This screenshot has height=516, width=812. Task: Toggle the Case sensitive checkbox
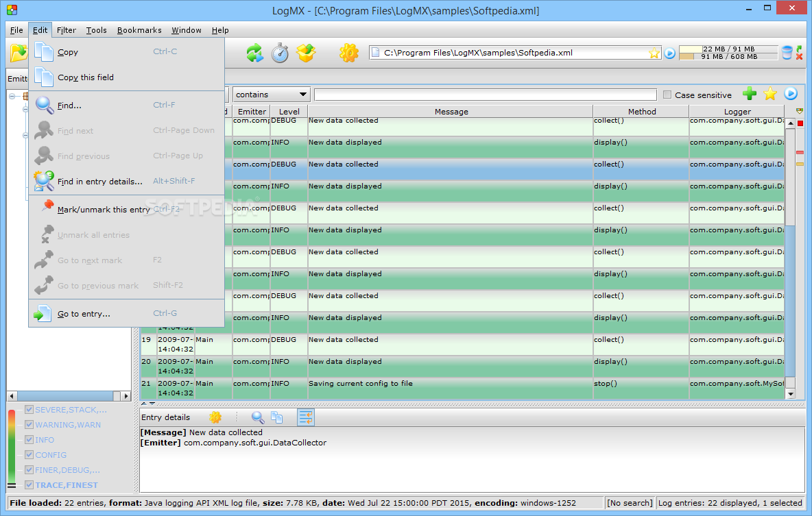pos(667,95)
